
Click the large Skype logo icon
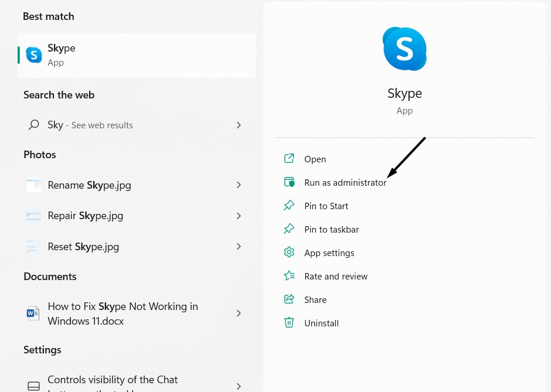404,49
